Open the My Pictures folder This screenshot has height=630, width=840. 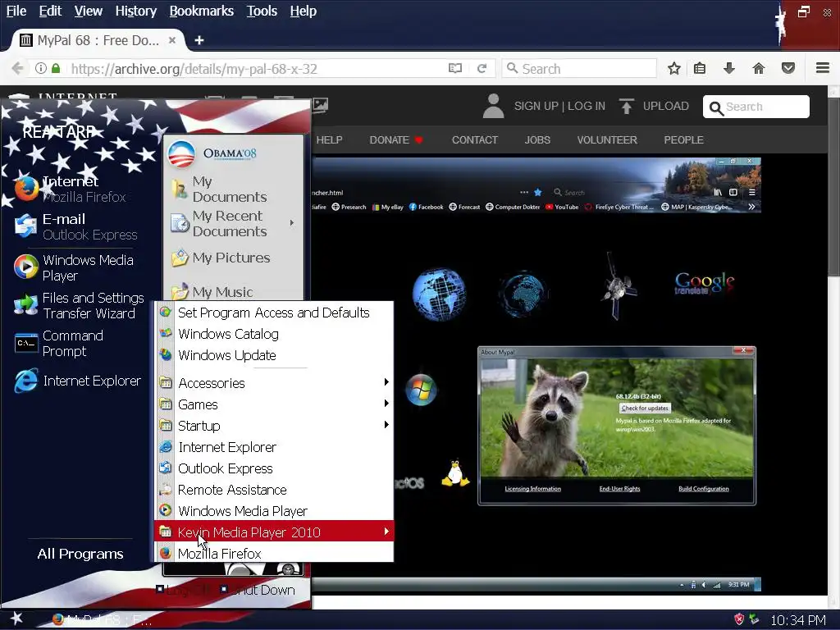tap(221, 258)
